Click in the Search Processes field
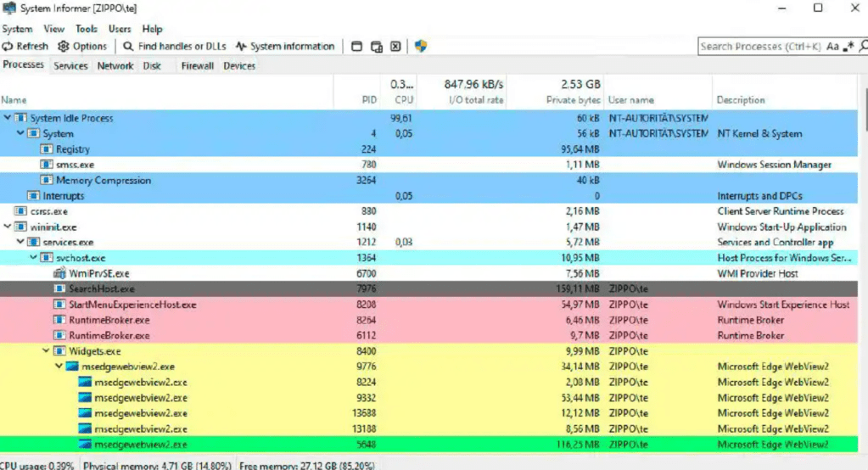Screen dimensions: 868x470 [x=759, y=47]
